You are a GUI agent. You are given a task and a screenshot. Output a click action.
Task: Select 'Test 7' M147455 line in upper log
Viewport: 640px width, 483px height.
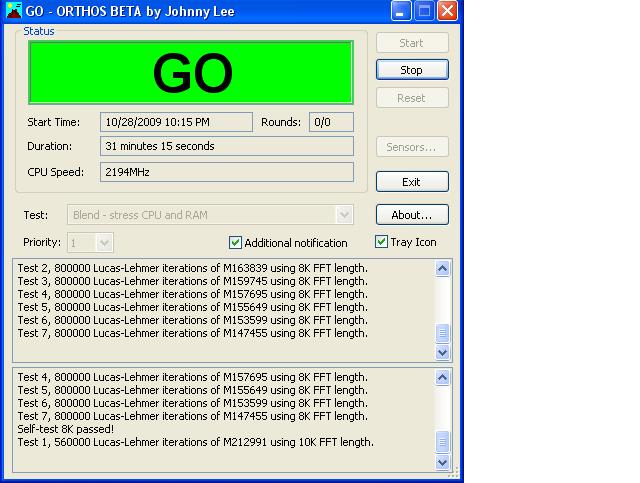193,334
